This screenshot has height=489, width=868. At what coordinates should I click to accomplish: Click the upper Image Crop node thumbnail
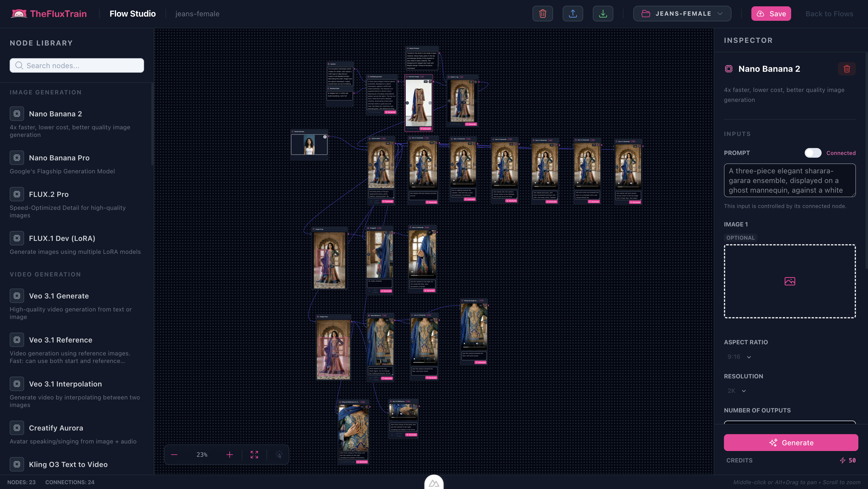tap(329, 260)
